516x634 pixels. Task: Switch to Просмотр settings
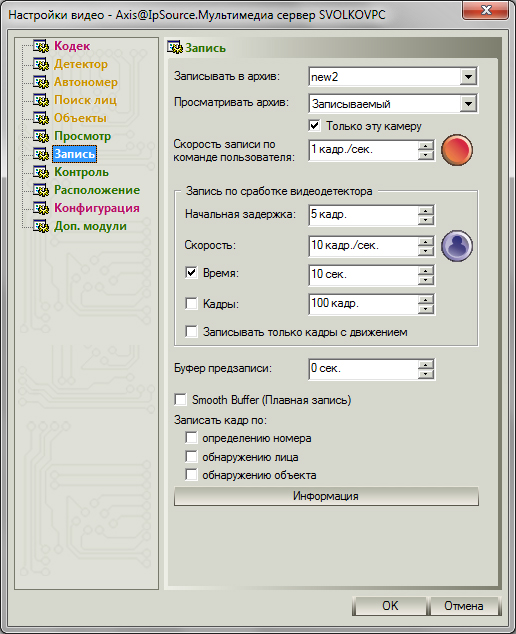(x=82, y=136)
